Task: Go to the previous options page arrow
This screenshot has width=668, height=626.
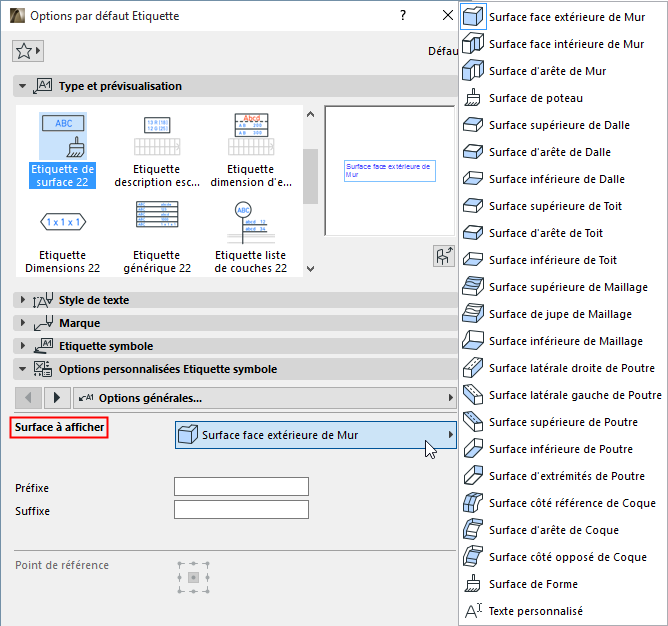Action: pyautogui.click(x=28, y=398)
